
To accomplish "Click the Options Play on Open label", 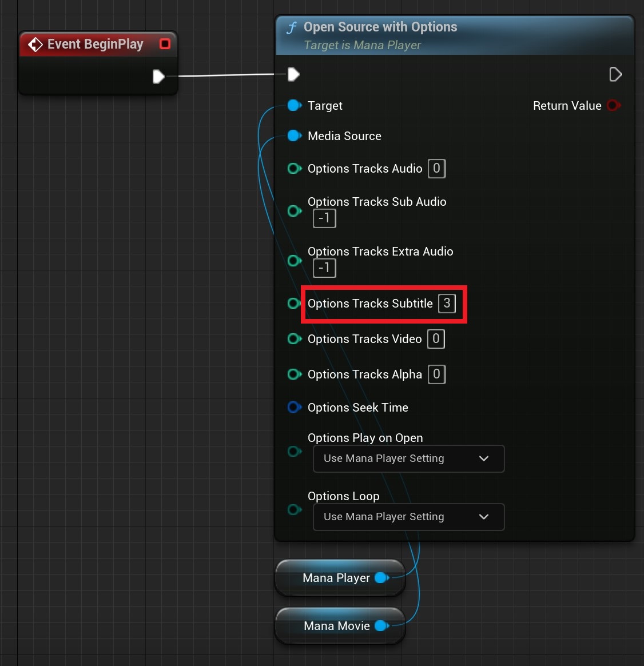I will point(365,438).
